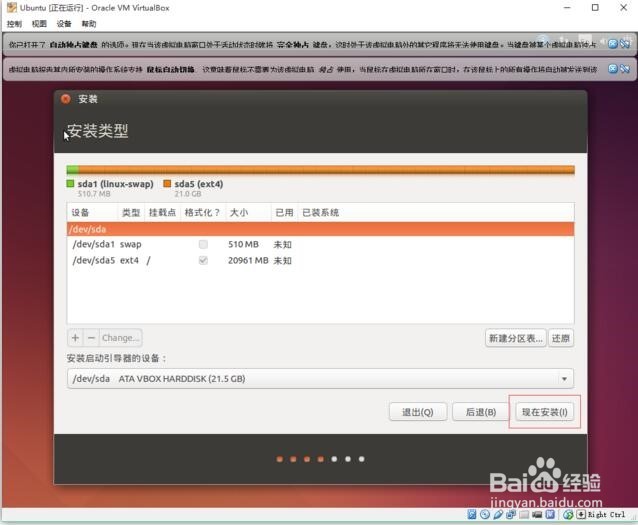638x525 pixels.
Task: Open the 帮助 menu
Action: [x=89, y=24]
